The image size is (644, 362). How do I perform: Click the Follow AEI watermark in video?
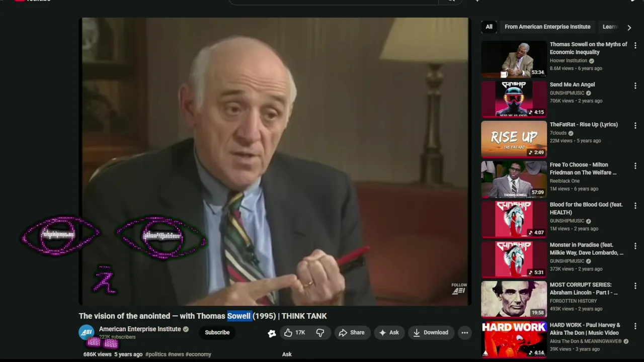459,289
